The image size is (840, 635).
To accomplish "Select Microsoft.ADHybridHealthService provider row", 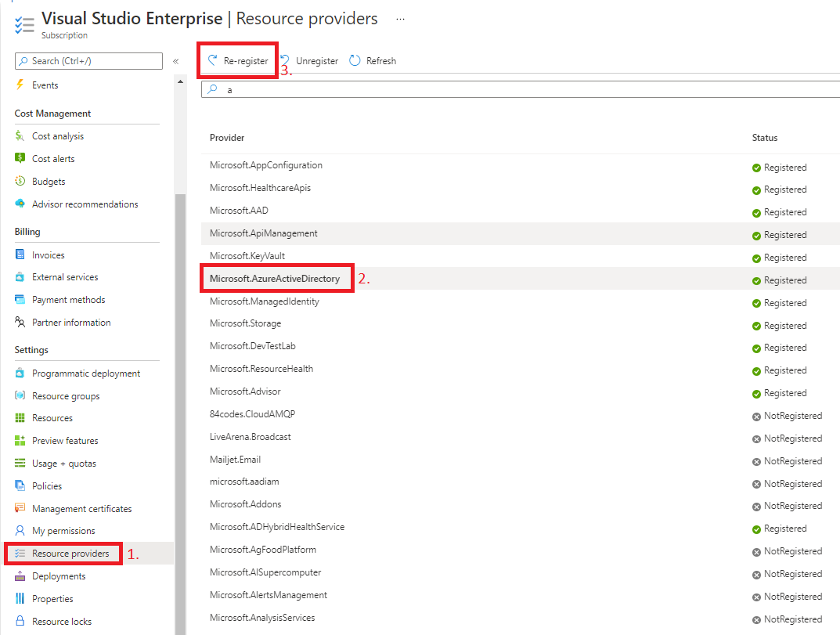I will pos(521,527).
